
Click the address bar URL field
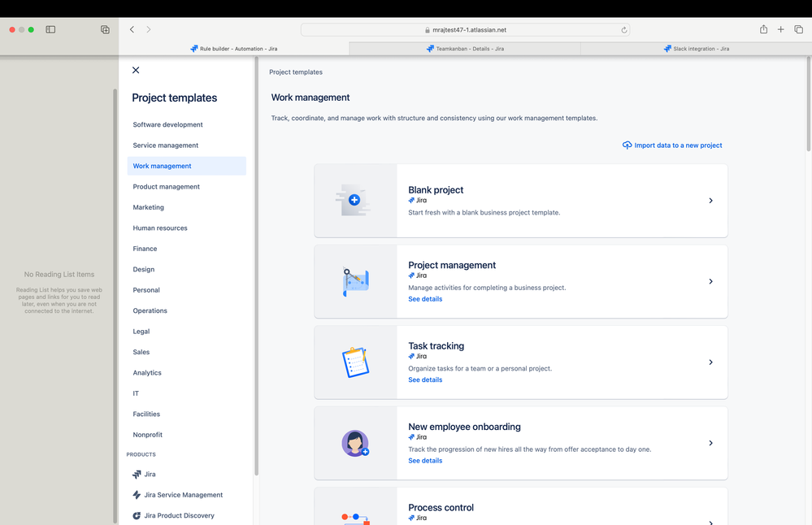pos(465,30)
